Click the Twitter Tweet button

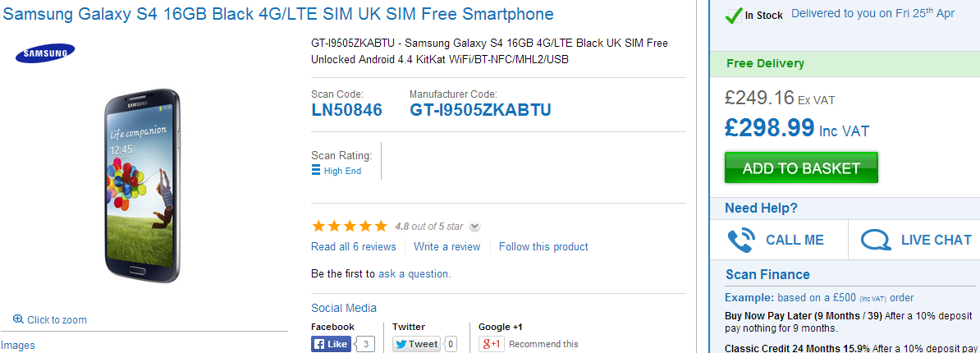416,344
